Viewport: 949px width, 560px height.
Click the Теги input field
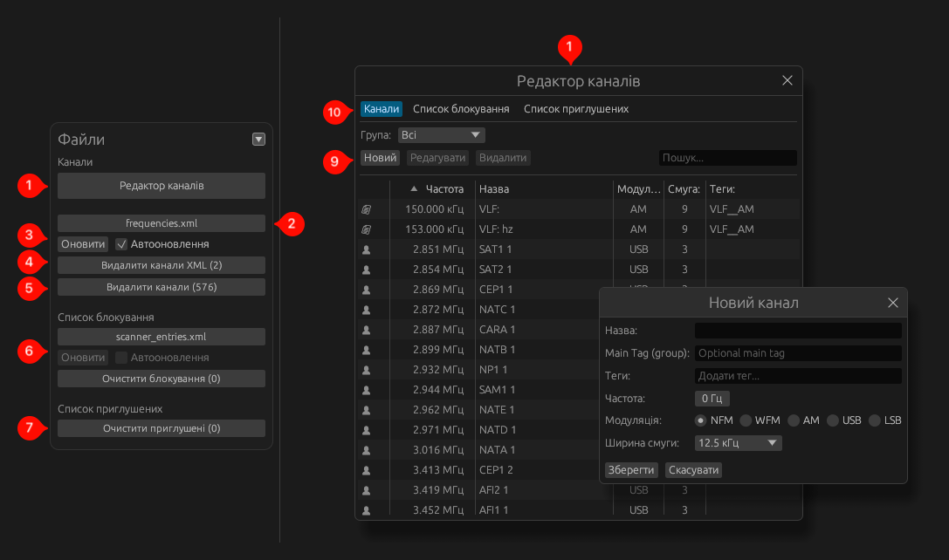pyautogui.click(x=798, y=376)
